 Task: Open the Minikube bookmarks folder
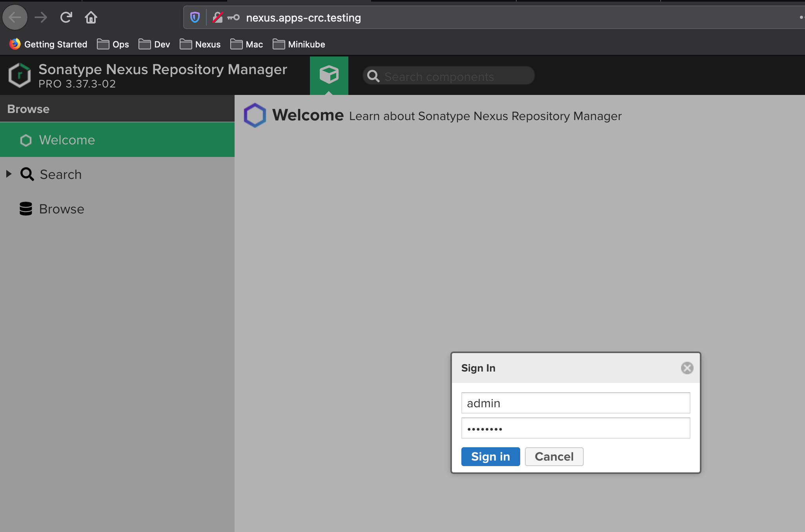[x=299, y=44]
